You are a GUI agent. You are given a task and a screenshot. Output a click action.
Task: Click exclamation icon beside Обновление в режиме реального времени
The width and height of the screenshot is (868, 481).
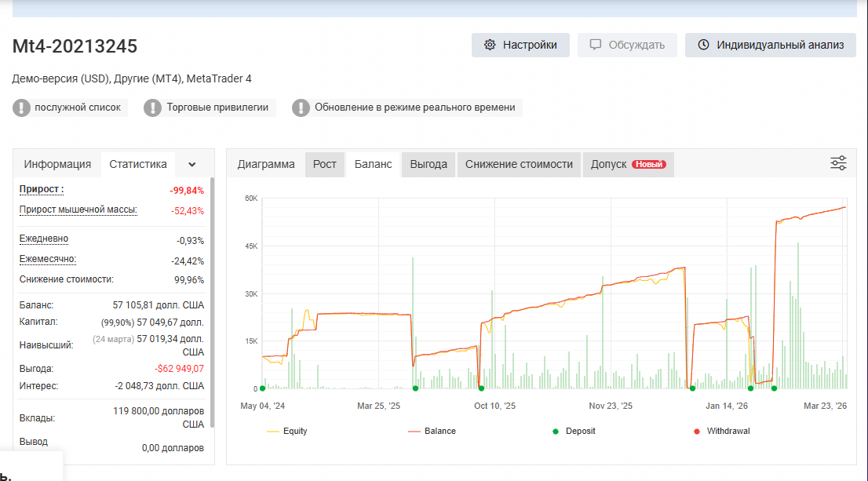(301, 108)
